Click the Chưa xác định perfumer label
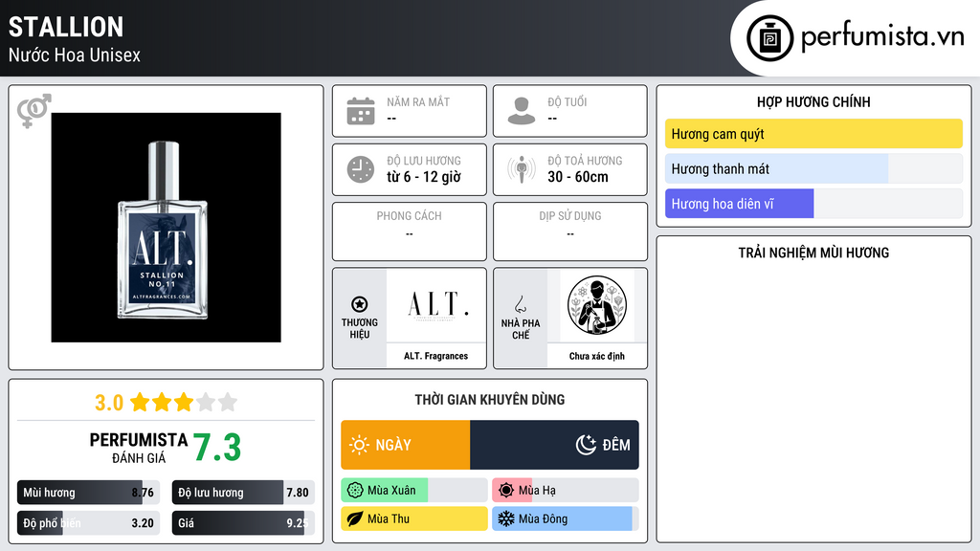 [x=597, y=356]
